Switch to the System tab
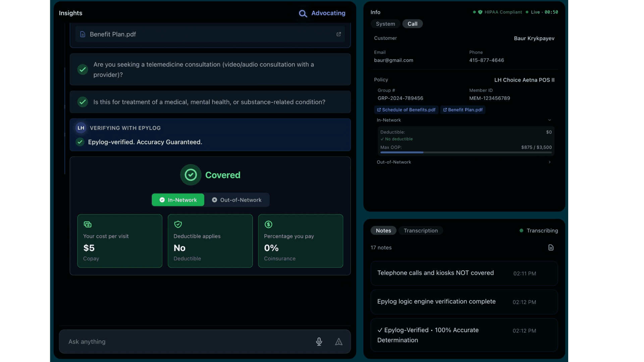This screenshot has width=644, height=362. coord(385,24)
